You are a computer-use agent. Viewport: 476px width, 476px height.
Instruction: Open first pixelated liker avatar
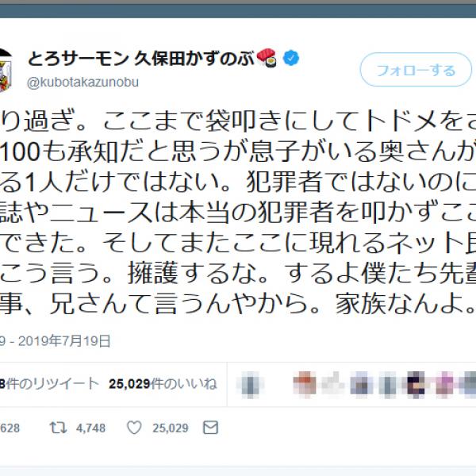pos(250,384)
